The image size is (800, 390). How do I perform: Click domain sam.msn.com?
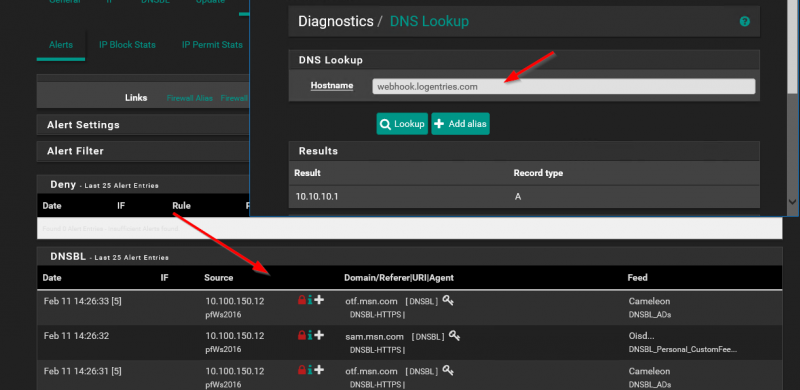point(374,336)
